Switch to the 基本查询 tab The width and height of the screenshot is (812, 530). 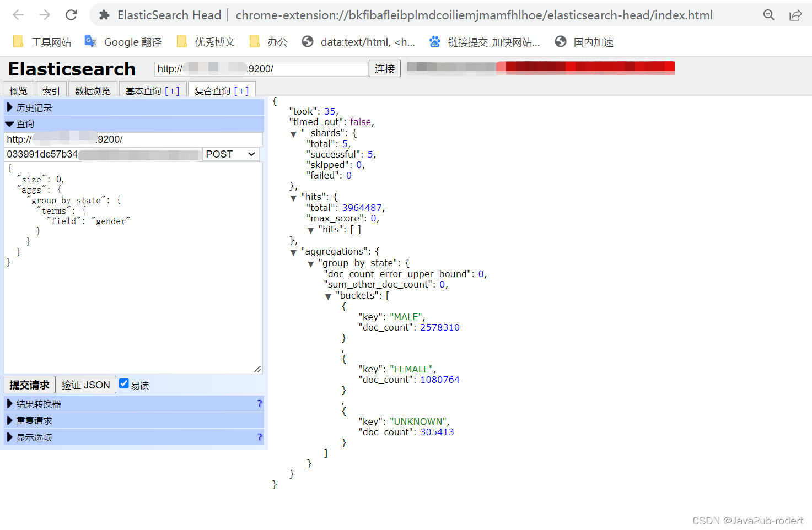(143, 90)
